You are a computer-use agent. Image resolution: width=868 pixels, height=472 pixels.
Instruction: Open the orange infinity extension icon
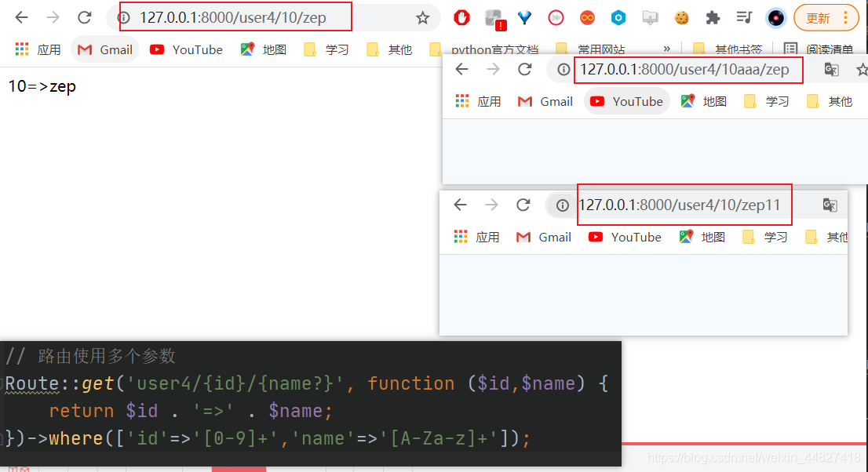click(x=587, y=18)
